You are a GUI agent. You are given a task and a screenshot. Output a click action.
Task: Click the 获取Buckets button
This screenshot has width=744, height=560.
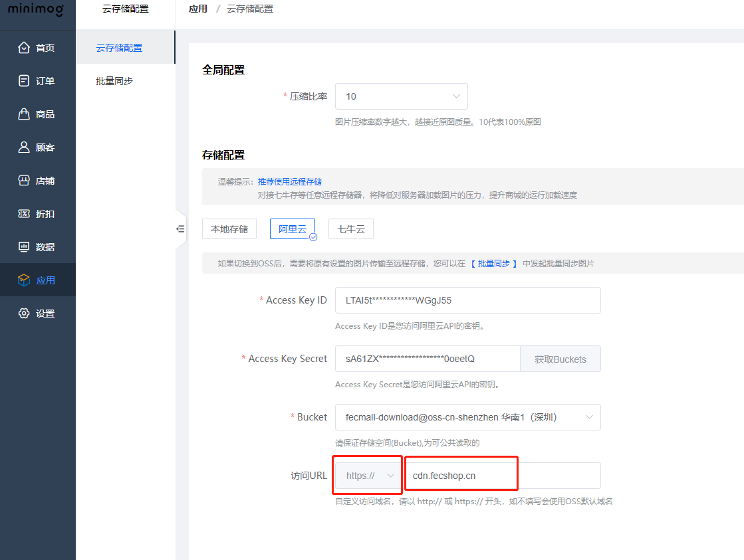pos(560,359)
